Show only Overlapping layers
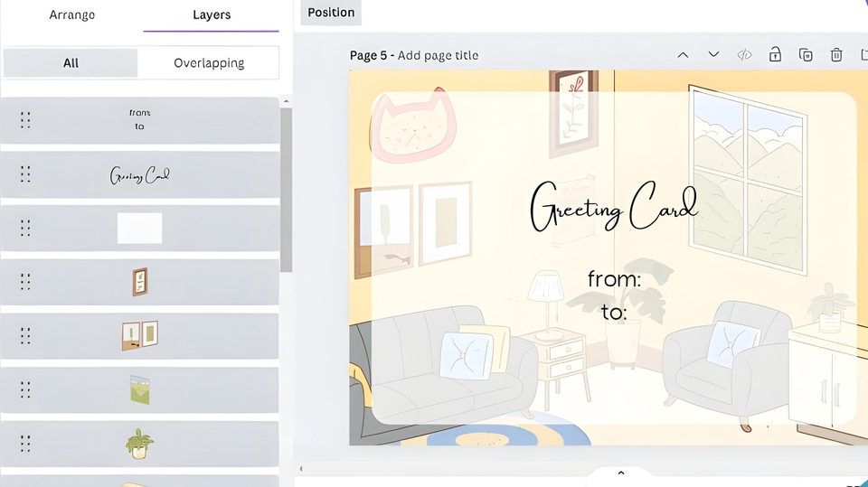 point(209,62)
